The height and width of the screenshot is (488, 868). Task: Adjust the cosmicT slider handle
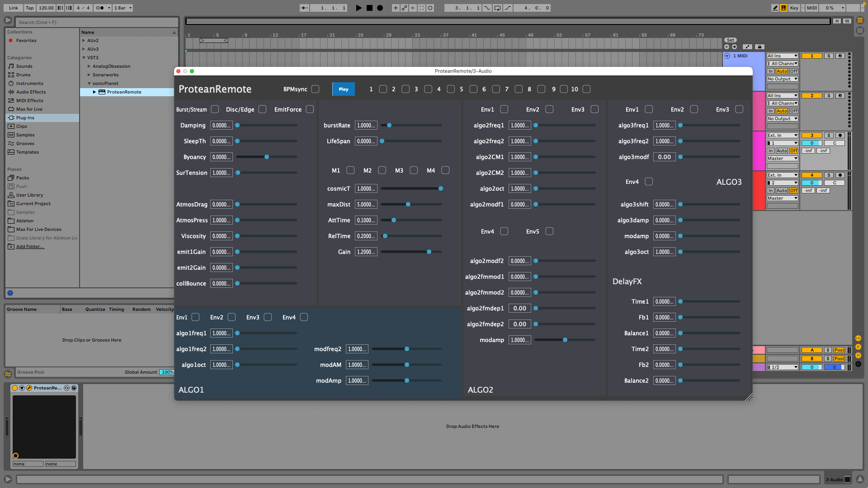click(441, 188)
